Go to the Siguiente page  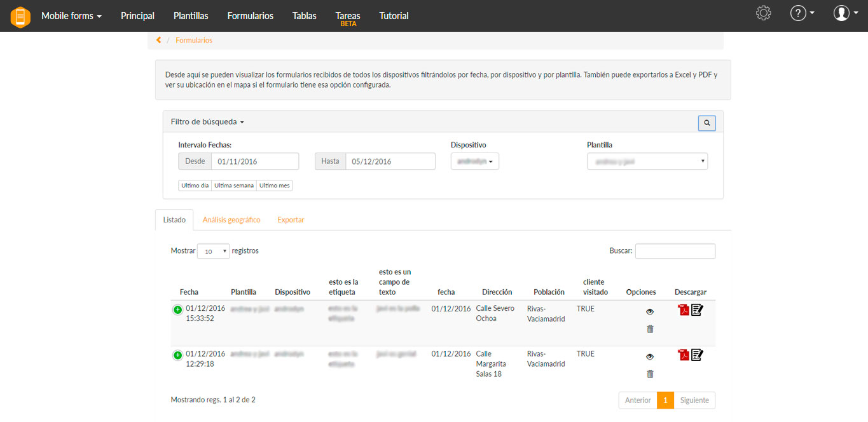[x=694, y=400]
